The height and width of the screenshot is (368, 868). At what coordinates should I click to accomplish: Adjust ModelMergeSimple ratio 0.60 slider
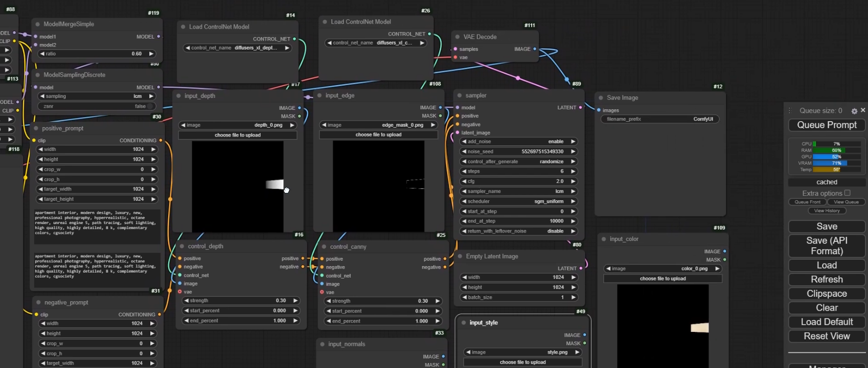[x=97, y=54]
